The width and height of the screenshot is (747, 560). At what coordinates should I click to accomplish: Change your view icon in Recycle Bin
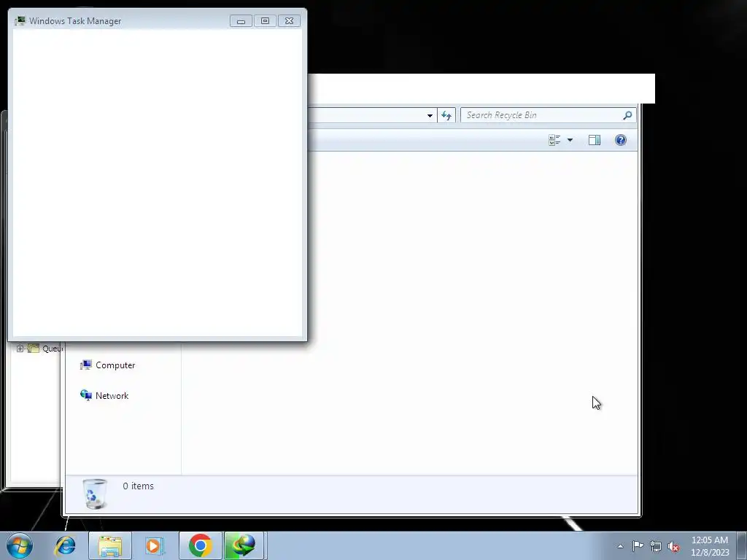pos(554,140)
